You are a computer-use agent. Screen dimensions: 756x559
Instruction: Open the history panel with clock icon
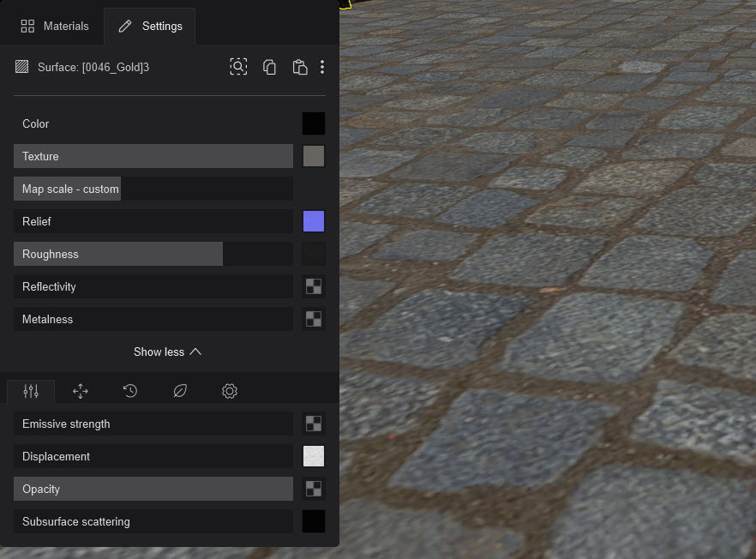[x=129, y=391]
